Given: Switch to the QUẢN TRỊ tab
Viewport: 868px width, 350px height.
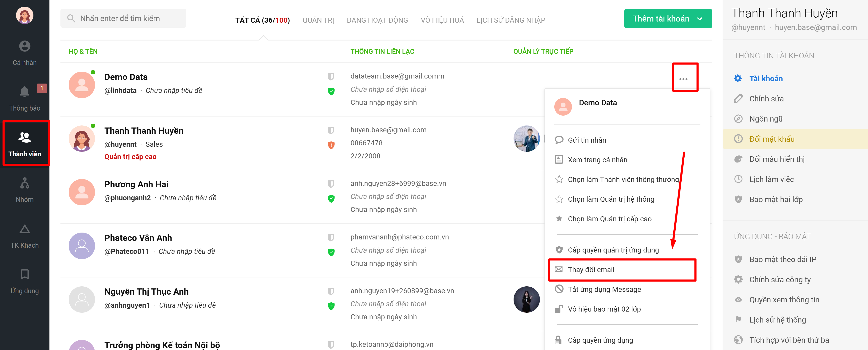Looking at the screenshot, I should tap(318, 20).
